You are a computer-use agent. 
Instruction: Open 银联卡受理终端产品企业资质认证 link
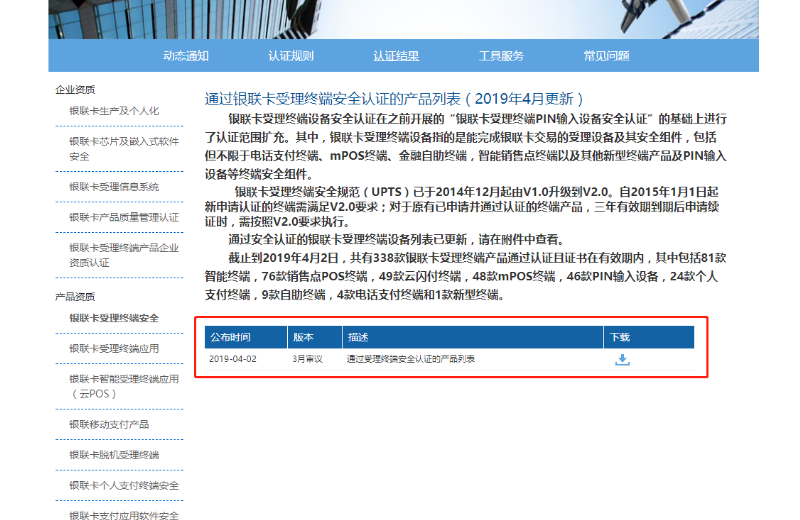point(124,255)
